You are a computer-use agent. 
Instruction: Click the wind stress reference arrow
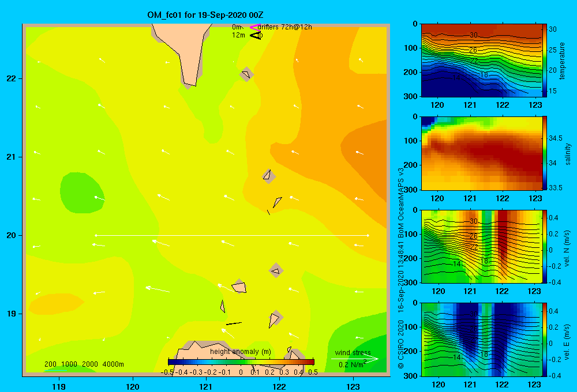[354, 359]
